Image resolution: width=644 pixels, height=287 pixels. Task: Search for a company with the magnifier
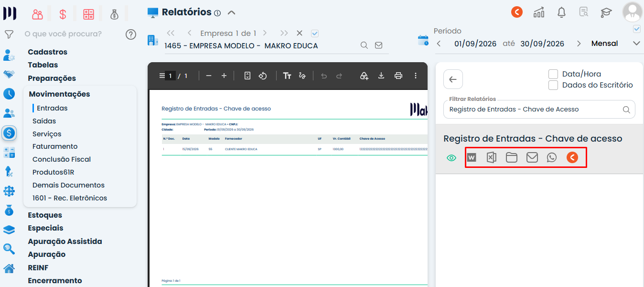(x=364, y=45)
